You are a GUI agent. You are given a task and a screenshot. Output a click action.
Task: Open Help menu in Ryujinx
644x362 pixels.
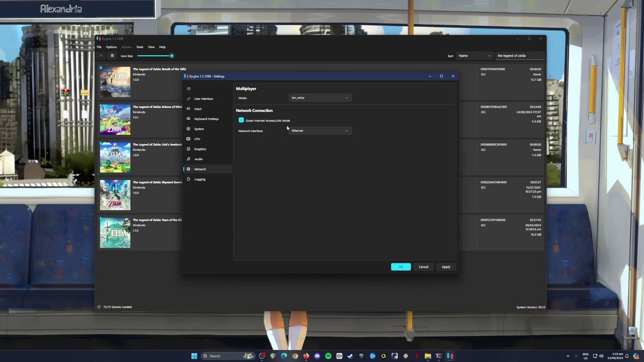click(x=162, y=47)
